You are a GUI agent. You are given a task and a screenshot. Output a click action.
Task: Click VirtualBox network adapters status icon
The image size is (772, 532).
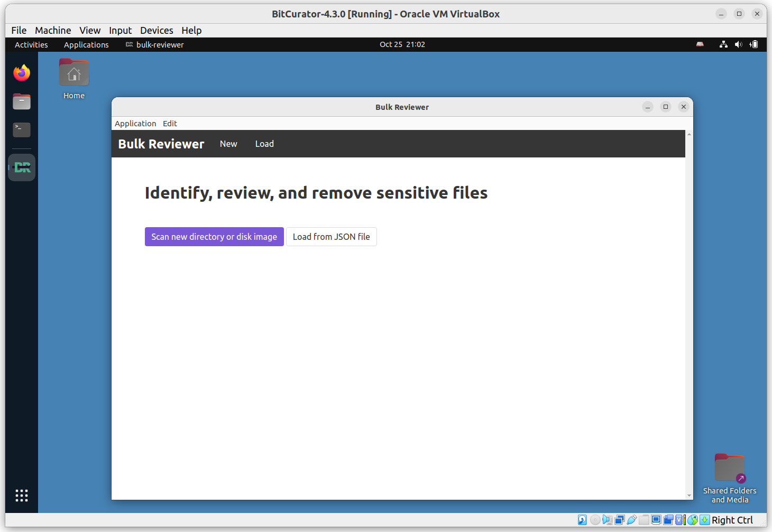click(x=620, y=520)
